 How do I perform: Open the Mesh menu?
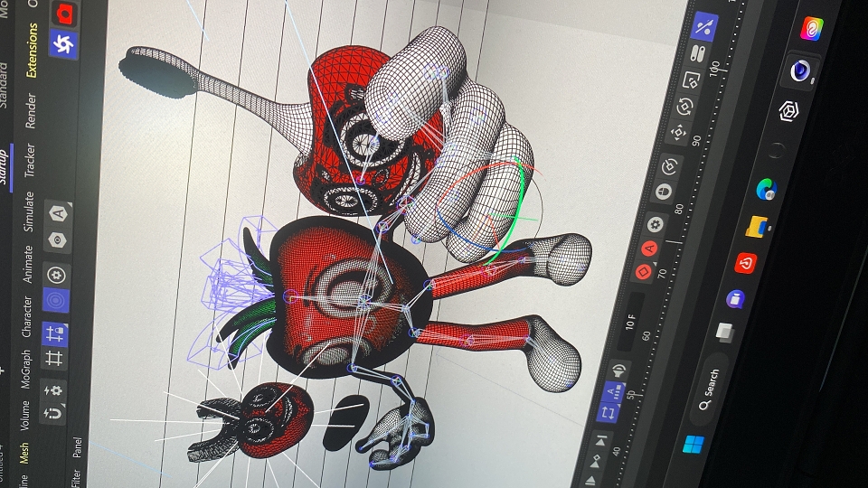pos(24,453)
